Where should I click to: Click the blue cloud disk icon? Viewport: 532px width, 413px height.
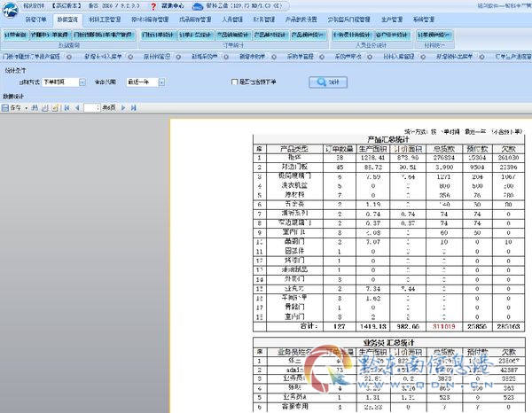(198, 6)
